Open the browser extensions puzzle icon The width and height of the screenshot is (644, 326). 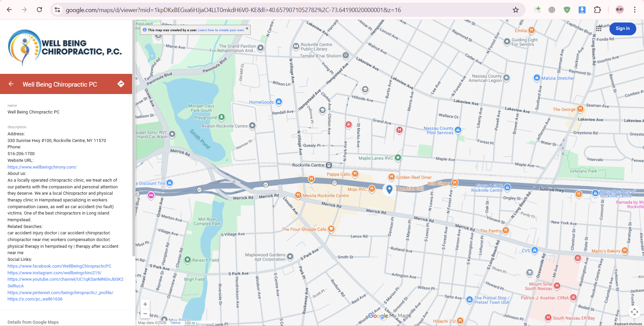(597, 10)
